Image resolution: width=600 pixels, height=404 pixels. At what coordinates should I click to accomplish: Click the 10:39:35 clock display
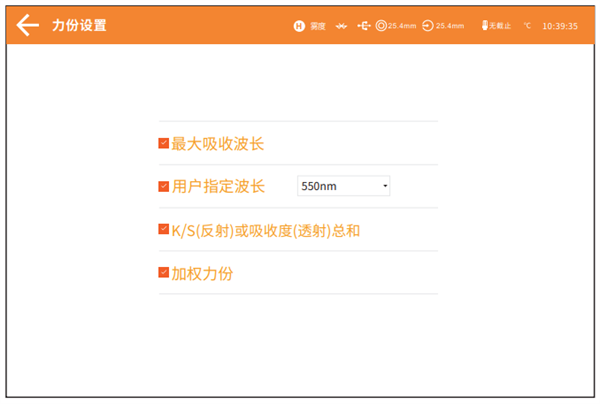(x=559, y=26)
